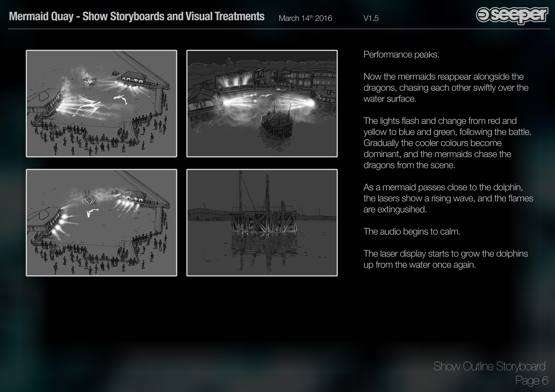Select the bottom-right dolphin structure sketch
555x392 pixels.
[x=262, y=222]
